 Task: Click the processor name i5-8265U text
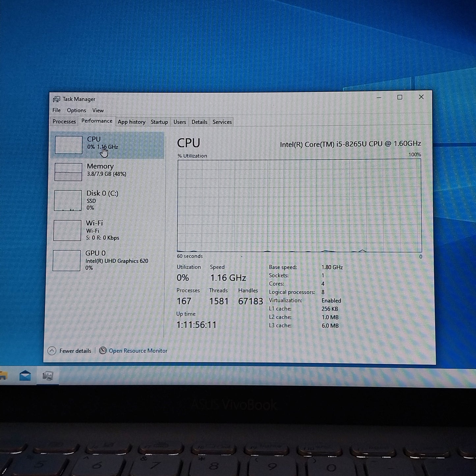point(350,144)
